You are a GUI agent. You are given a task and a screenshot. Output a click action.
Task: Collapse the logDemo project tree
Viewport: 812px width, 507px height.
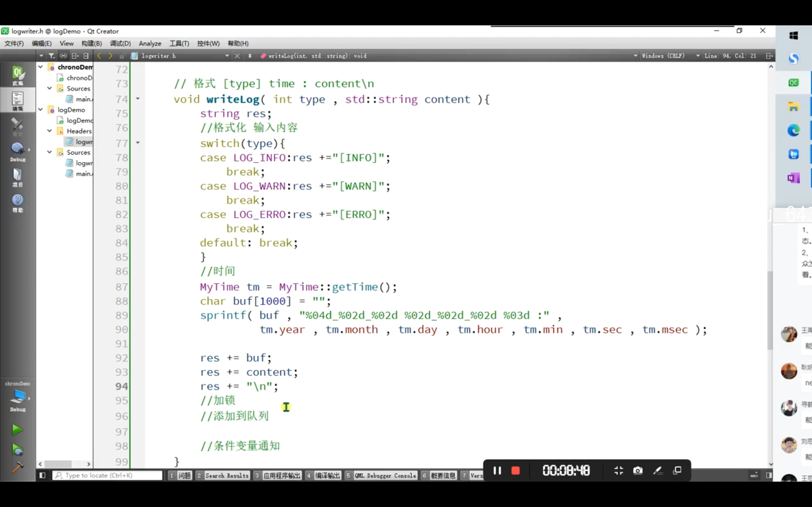coord(41,110)
